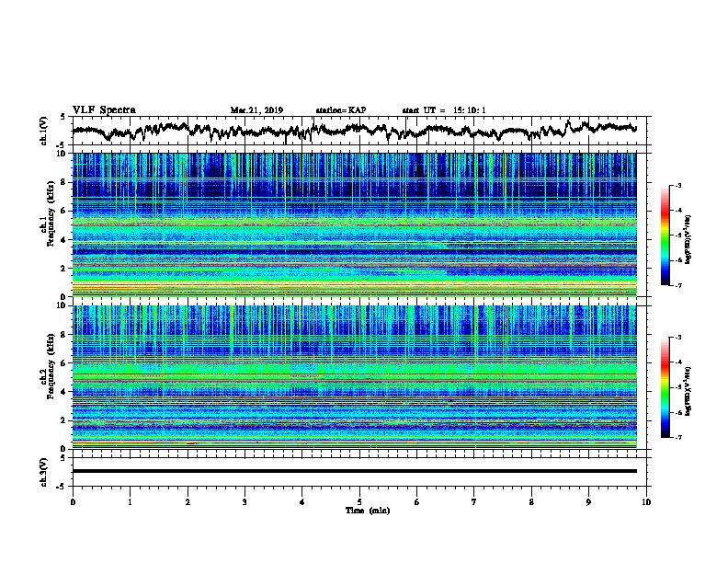Click the "Time (min)" axis label

point(368,511)
